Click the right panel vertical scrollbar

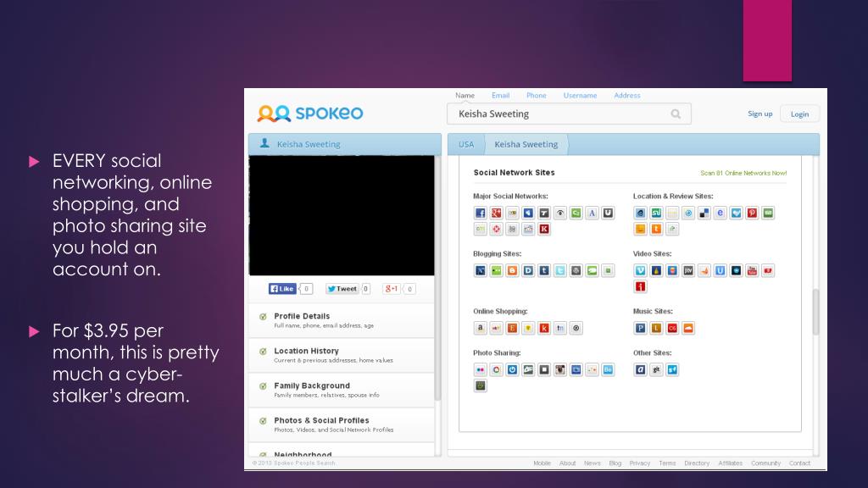click(815, 312)
